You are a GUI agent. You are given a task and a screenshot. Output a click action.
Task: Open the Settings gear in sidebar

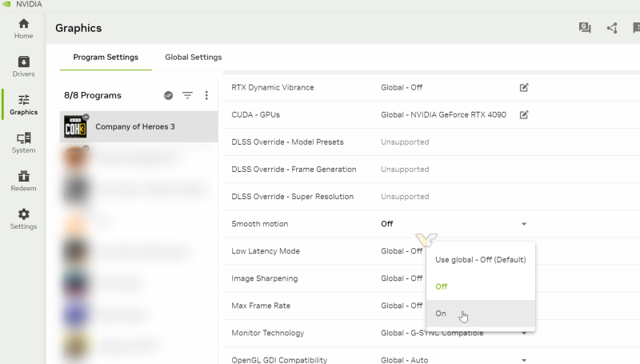pos(23,218)
